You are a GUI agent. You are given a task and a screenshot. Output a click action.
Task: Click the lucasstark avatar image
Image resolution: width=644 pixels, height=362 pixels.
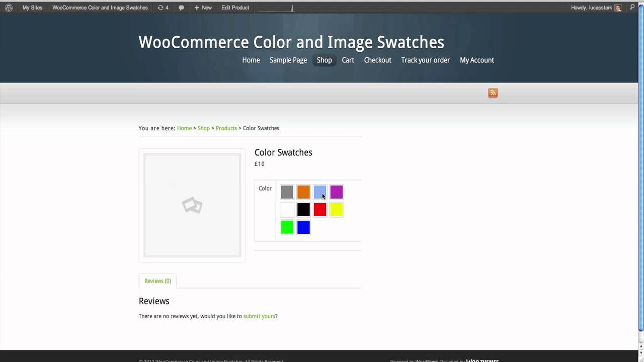coord(618,8)
